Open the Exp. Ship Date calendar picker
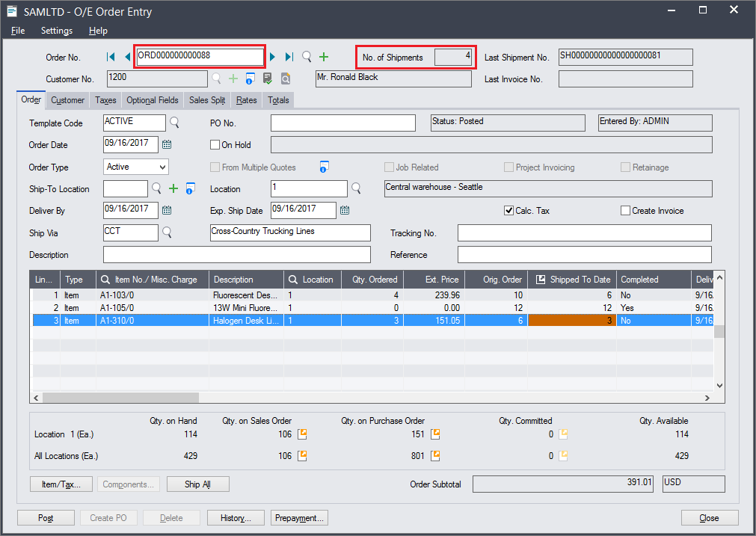 [x=345, y=210]
